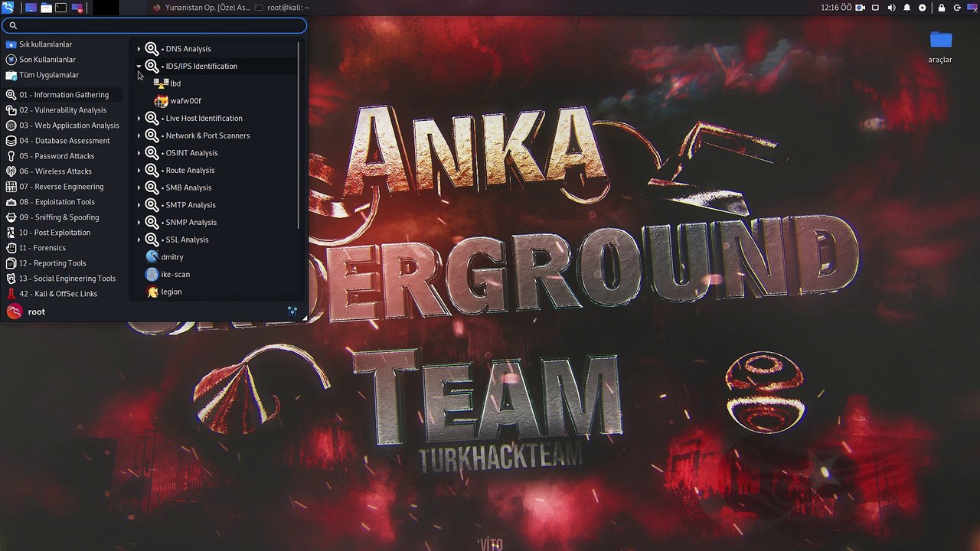Select 05 - Password Attacks category
The width and height of the screenshot is (980, 551).
pyautogui.click(x=63, y=156)
